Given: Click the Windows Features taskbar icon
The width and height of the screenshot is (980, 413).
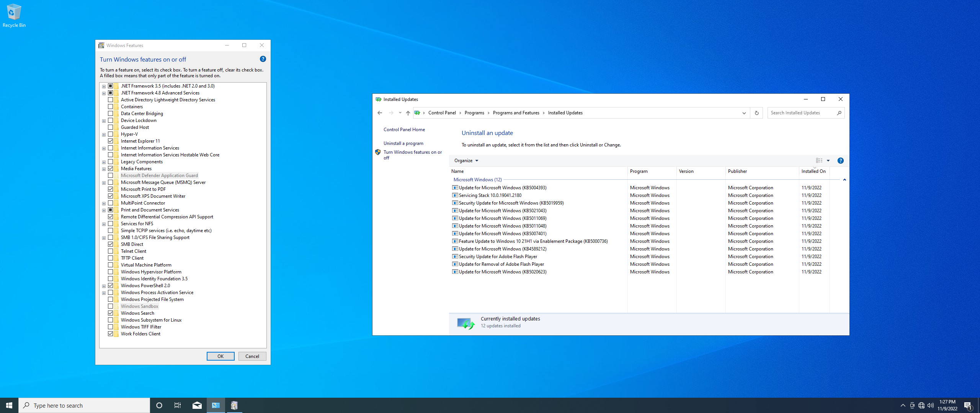Looking at the screenshot, I should (x=234, y=405).
